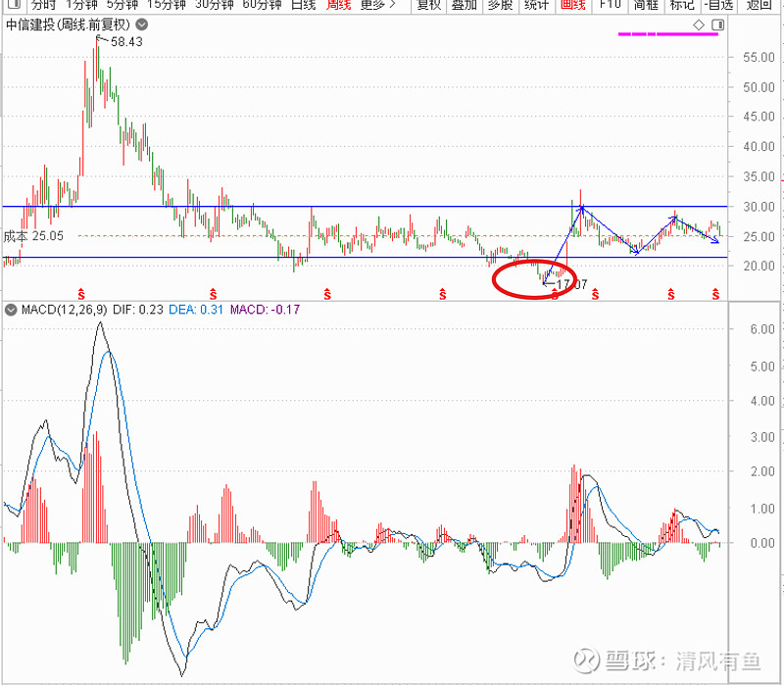Toggle the side panel icon at the chart's top right
The height and width of the screenshot is (685, 784).
click(718, 24)
